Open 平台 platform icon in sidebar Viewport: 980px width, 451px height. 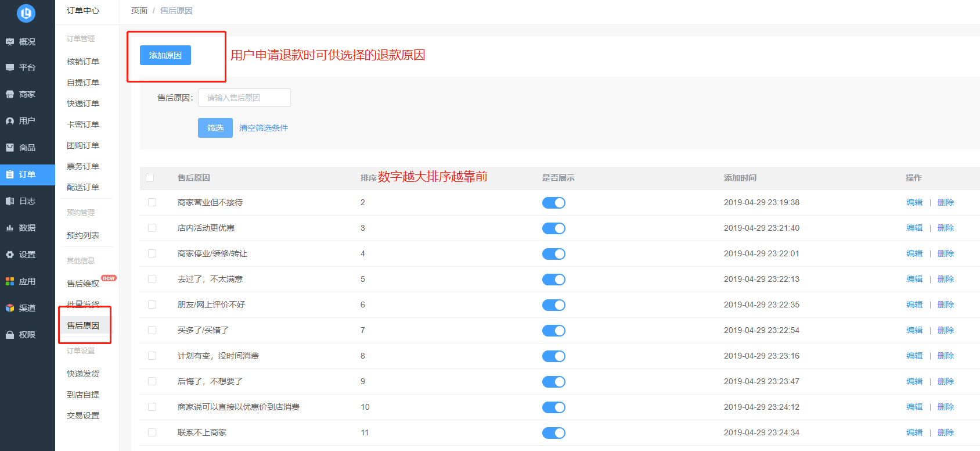pos(10,67)
